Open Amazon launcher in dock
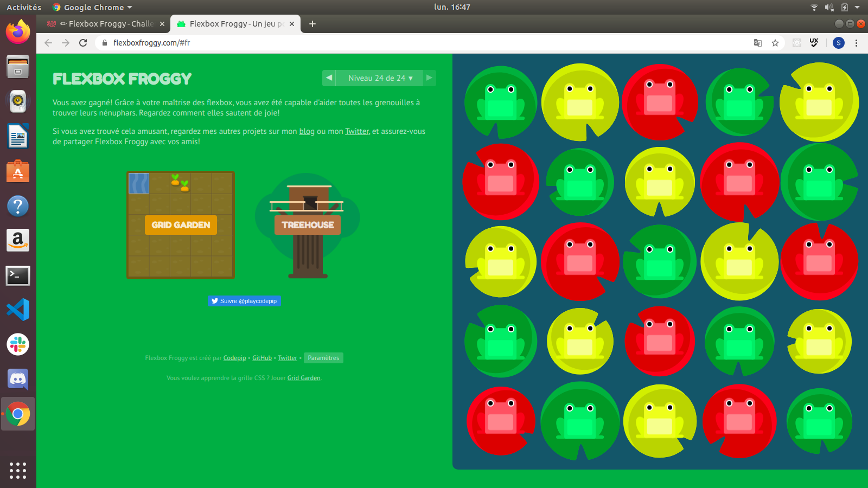Image resolution: width=868 pixels, height=488 pixels. coord(18,240)
